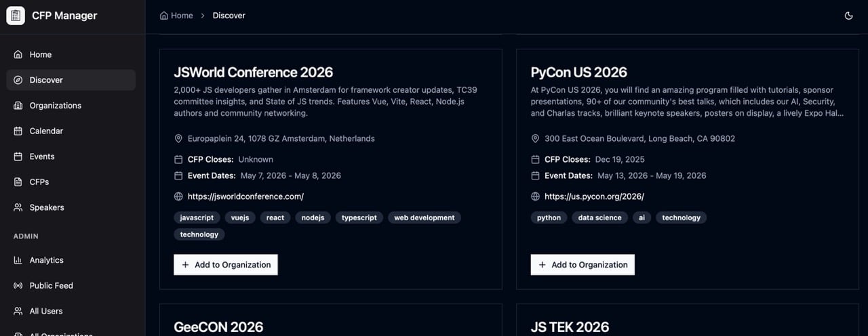Click the PyCon US description text
Image resolution: width=868 pixels, height=336 pixels.
(x=687, y=102)
